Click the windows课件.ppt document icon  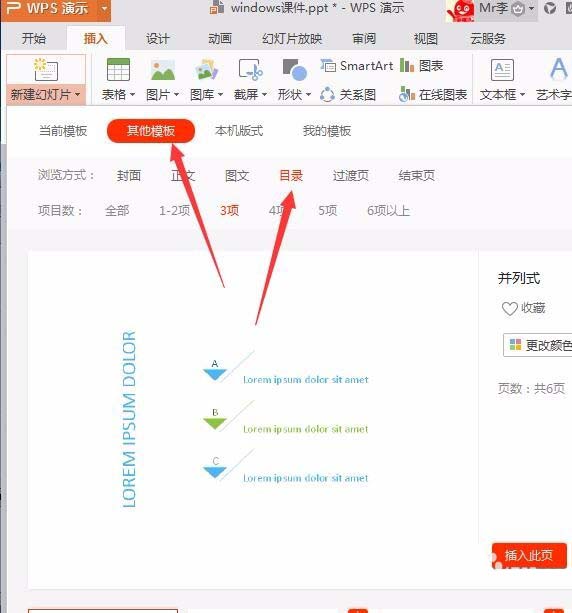[217, 8]
